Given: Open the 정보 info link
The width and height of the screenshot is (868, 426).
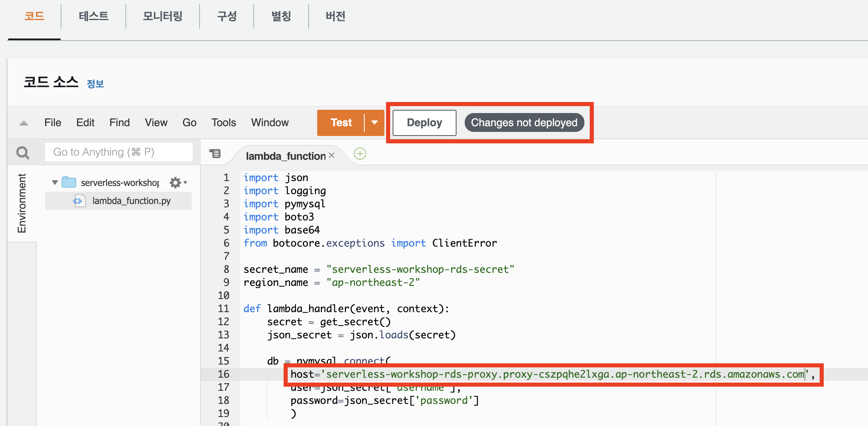Looking at the screenshot, I should 95,84.
